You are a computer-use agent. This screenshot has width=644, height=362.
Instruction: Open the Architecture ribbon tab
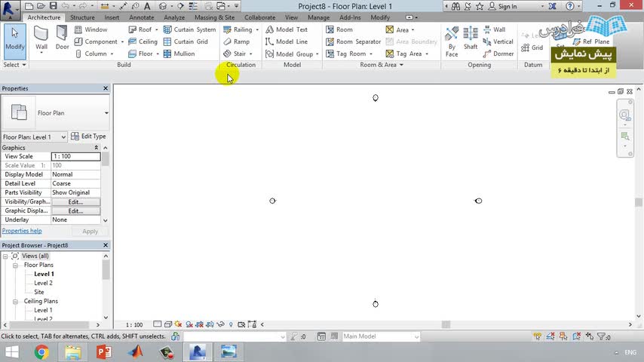[44, 17]
